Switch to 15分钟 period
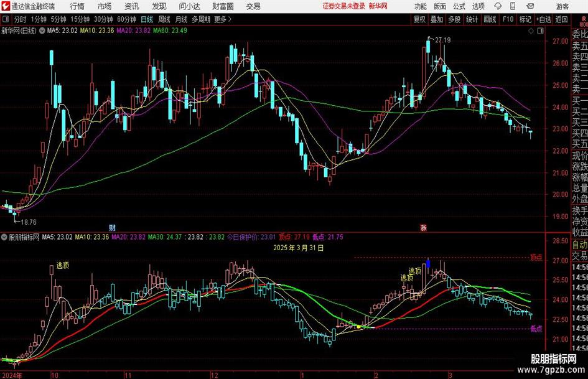Image resolution: width=588 pixels, height=379 pixels. click(80, 19)
